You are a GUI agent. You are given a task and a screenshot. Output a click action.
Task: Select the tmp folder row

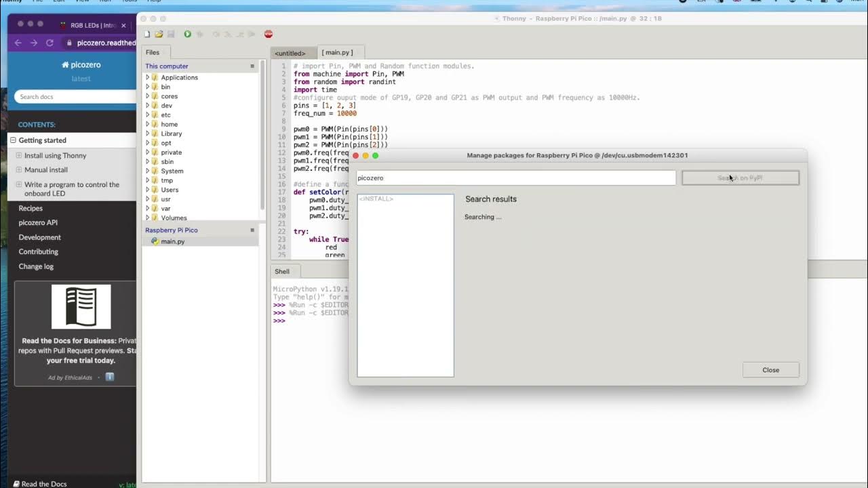click(201, 180)
